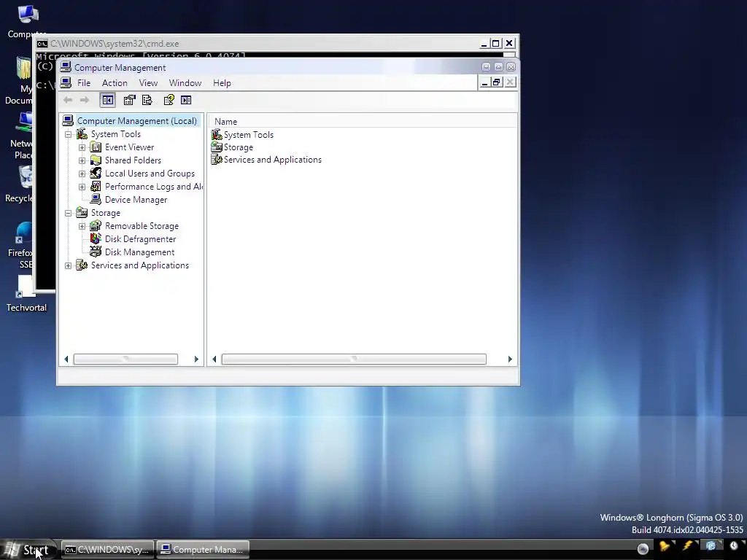Maximize the cmd.exe window
The image size is (747, 560).
tap(496, 43)
